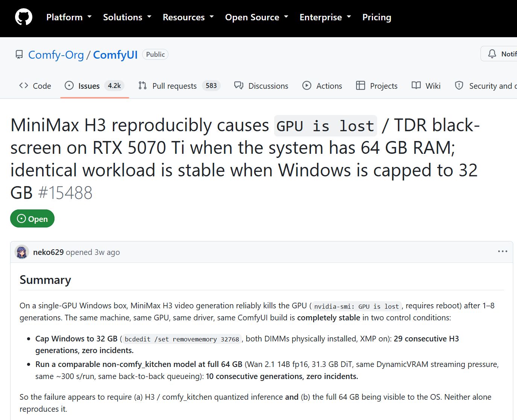Open the issue comment options menu
Viewport: 517px width, 420px height.
503,252
